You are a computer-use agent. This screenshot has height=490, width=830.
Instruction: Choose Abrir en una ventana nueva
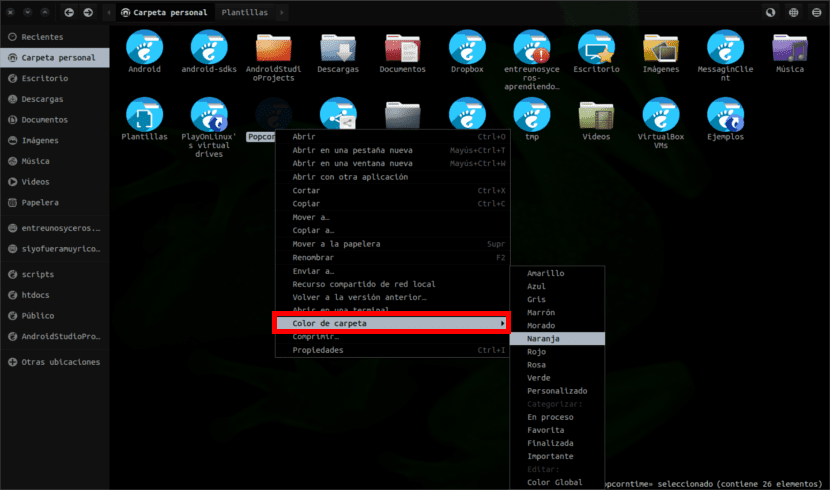[392, 164]
